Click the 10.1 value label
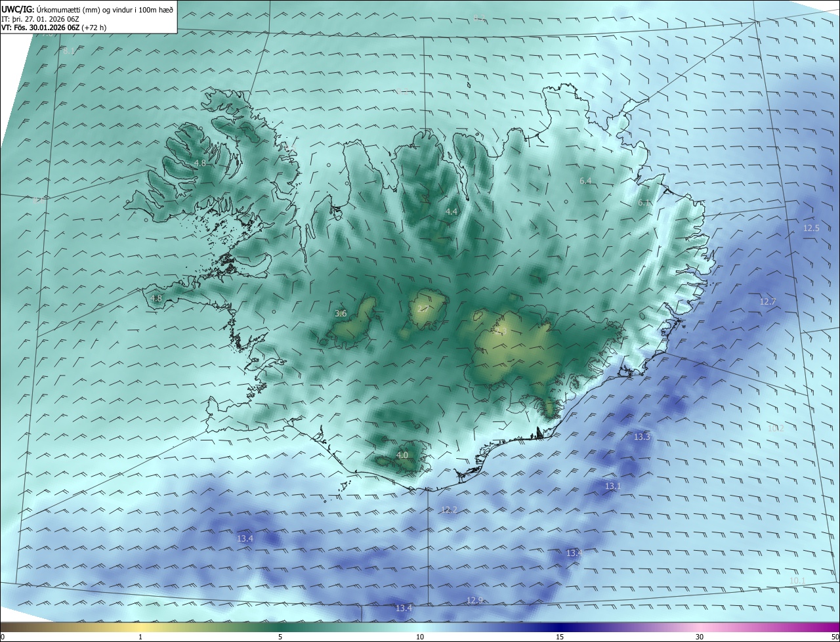 point(797,580)
